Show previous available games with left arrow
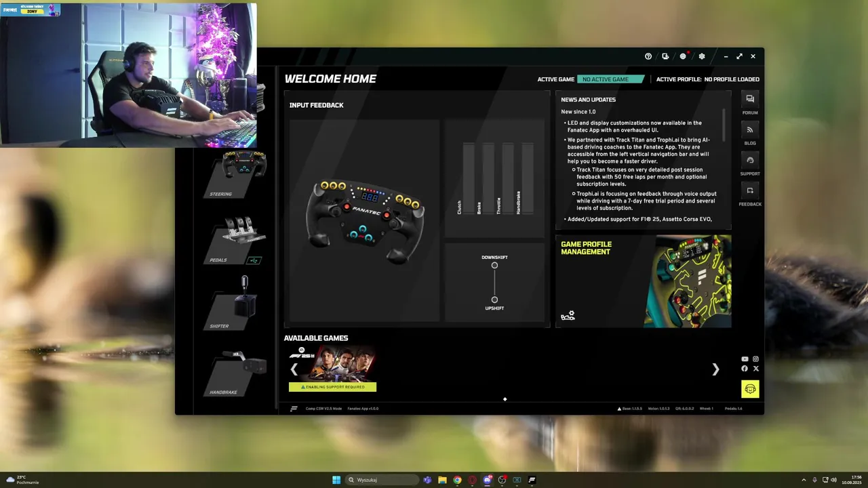 click(x=294, y=369)
